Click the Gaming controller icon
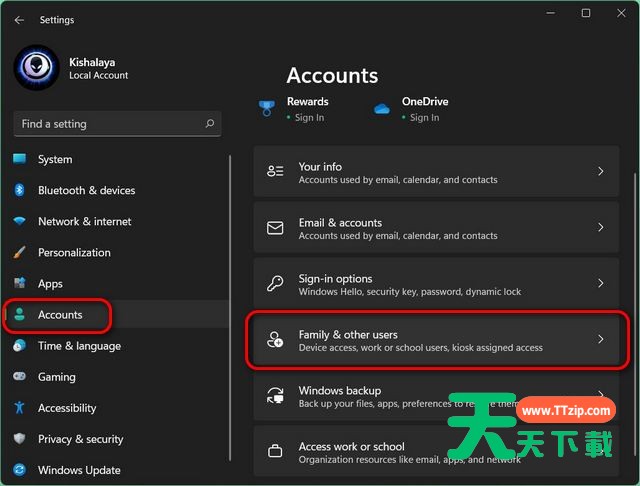The height and width of the screenshot is (486, 640). coord(19,377)
